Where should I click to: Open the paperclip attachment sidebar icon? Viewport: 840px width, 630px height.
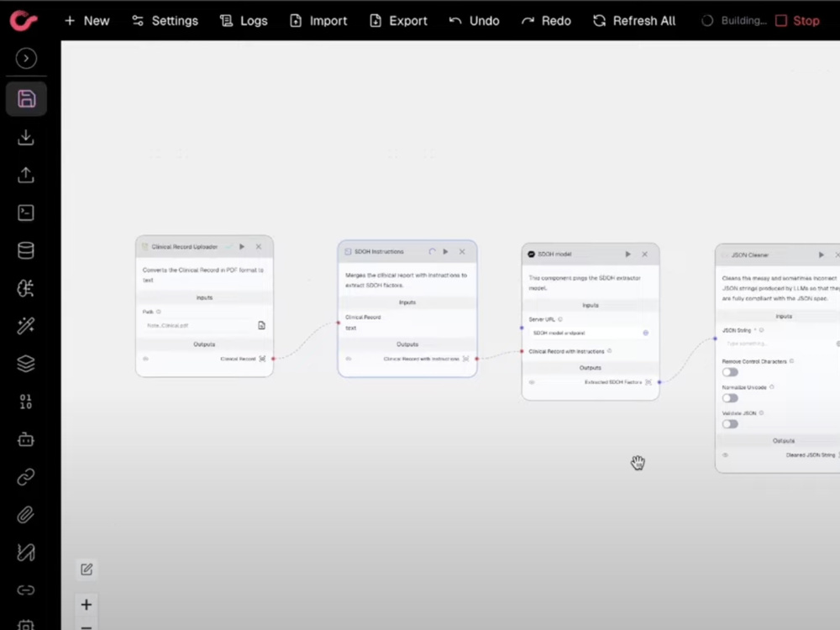(x=26, y=515)
